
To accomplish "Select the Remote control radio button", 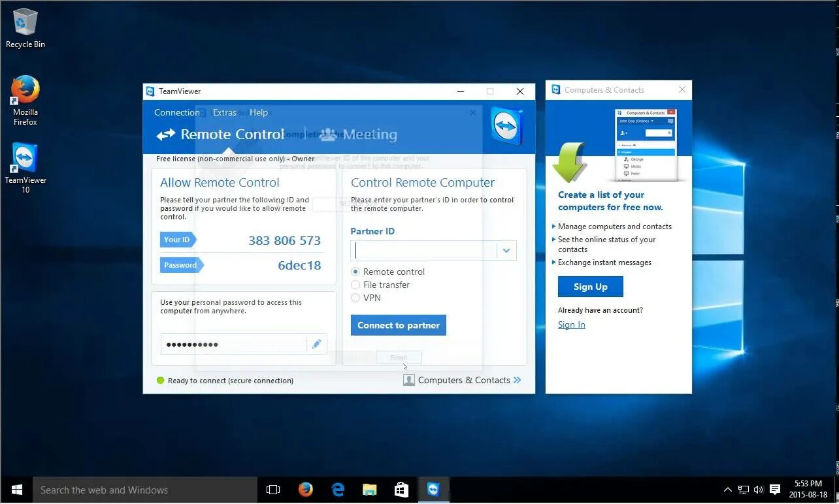I will [355, 272].
